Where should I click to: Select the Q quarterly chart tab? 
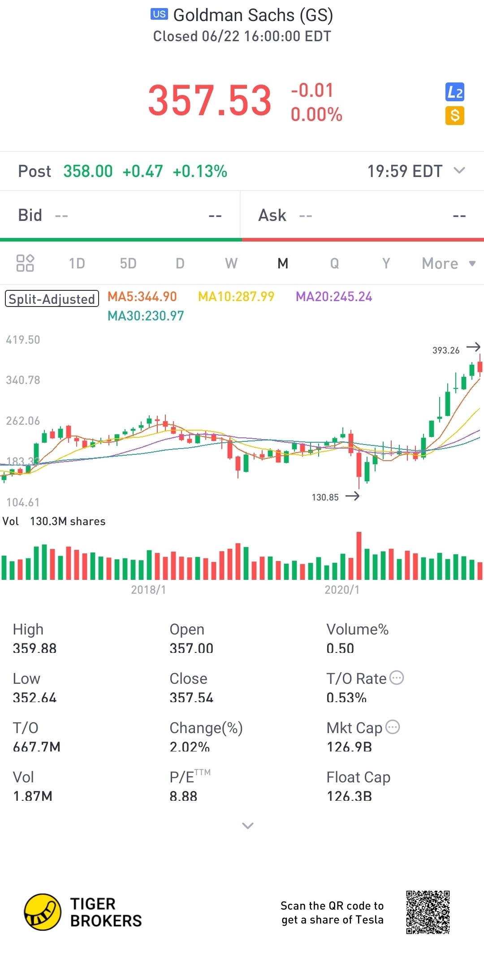pyautogui.click(x=335, y=263)
